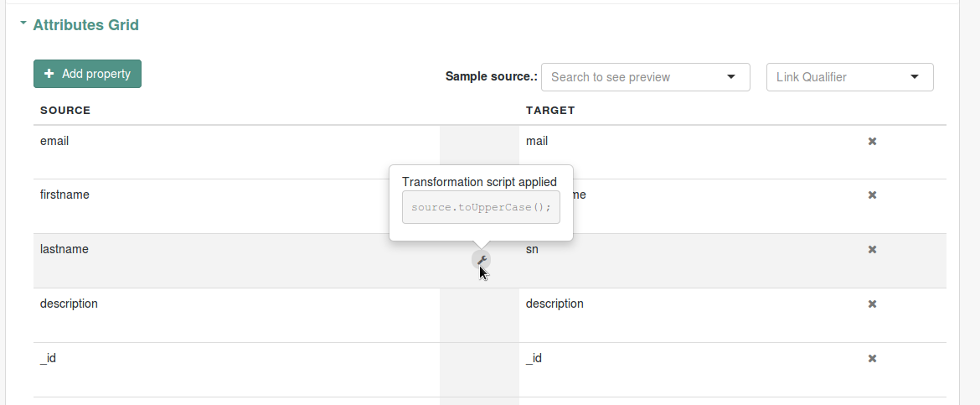The width and height of the screenshot is (980, 405).
Task: Remove the lastname to sn mapping
Action: click(872, 250)
